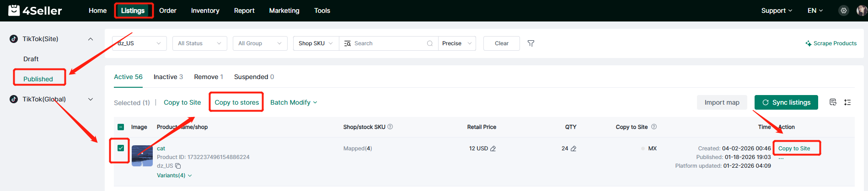Open the All Status dropdown
Image resolution: width=868 pixels, height=191 pixels.
(199, 43)
